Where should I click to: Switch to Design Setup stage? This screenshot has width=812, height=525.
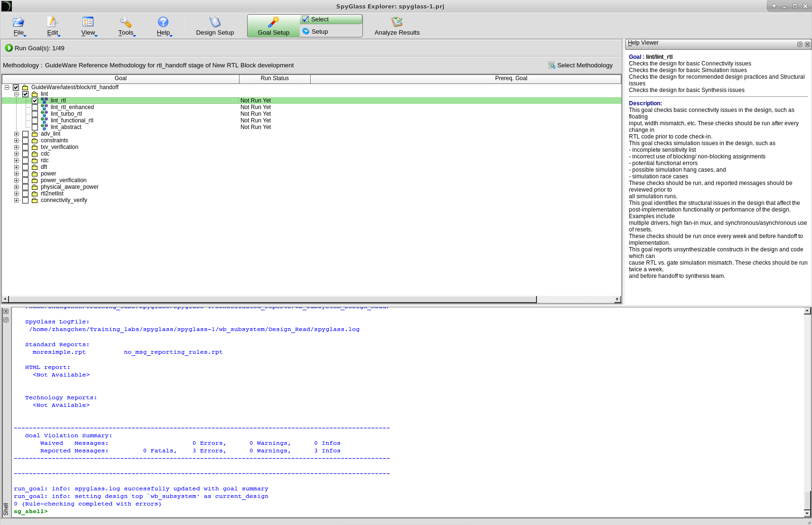pyautogui.click(x=215, y=26)
